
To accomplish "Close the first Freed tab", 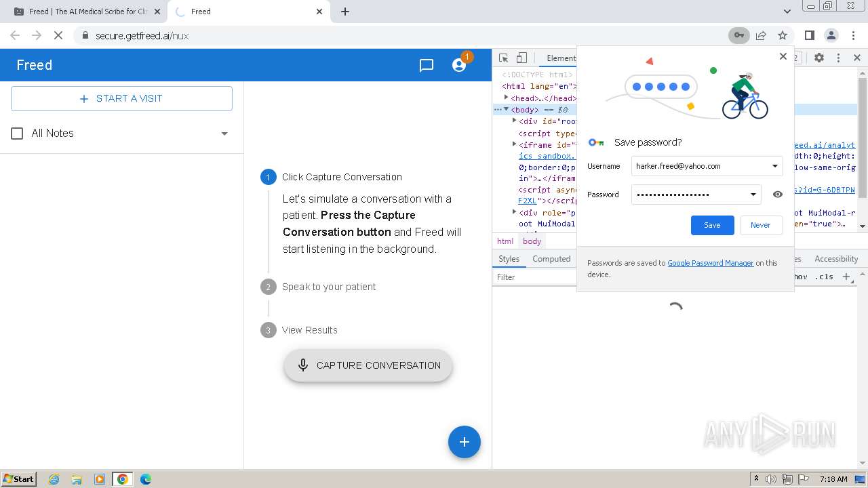I will (156, 12).
